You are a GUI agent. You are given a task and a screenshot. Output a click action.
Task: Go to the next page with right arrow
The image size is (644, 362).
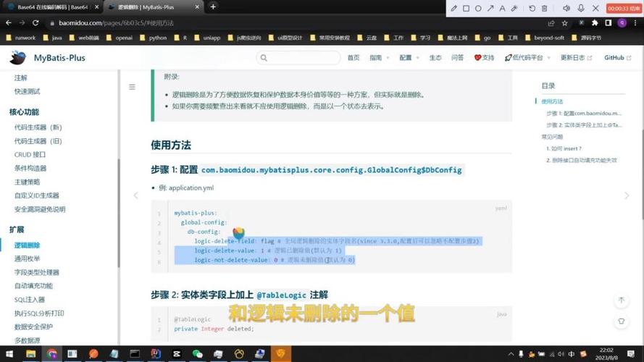tap(627, 195)
